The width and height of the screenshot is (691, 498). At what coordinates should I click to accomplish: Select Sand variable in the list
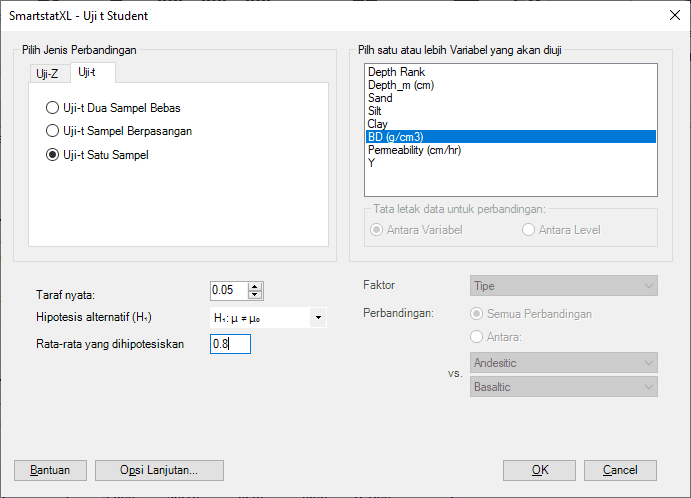pos(381,99)
